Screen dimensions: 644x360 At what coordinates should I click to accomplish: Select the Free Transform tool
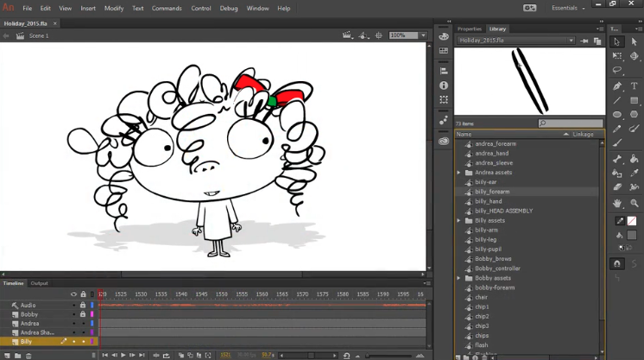617,56
